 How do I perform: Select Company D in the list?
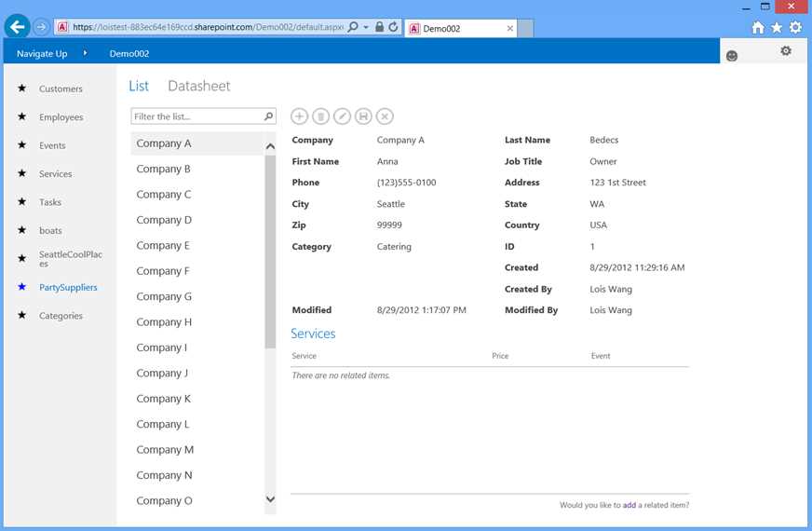(197, 220)
